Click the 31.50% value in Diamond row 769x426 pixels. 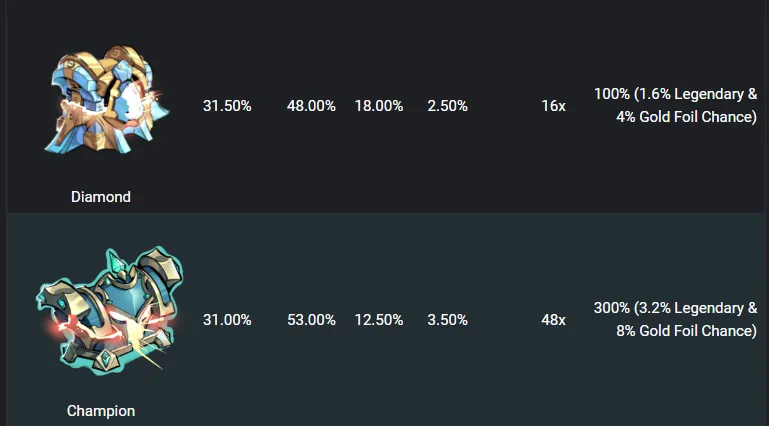[x=227, y=106]
